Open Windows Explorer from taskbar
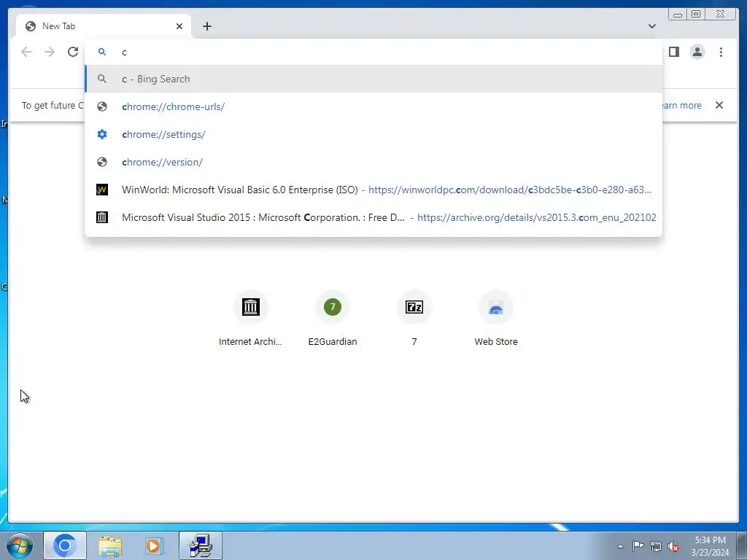The width and height of the screenshot is (747, 560). coord(110,545)
